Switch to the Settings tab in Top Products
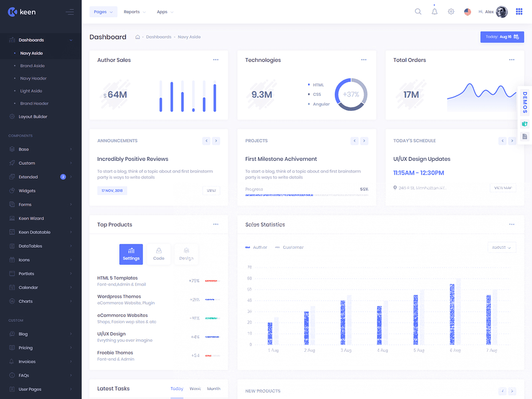532x399 pixels. tap(131, 254)
